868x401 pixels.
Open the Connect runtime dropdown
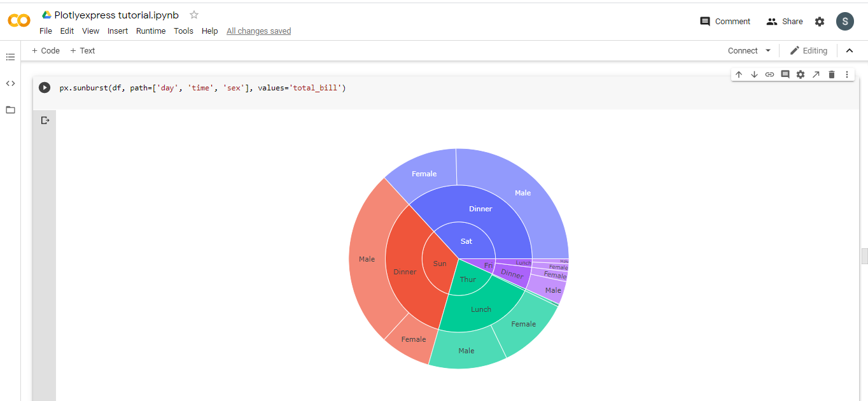[x=748, y=50]
